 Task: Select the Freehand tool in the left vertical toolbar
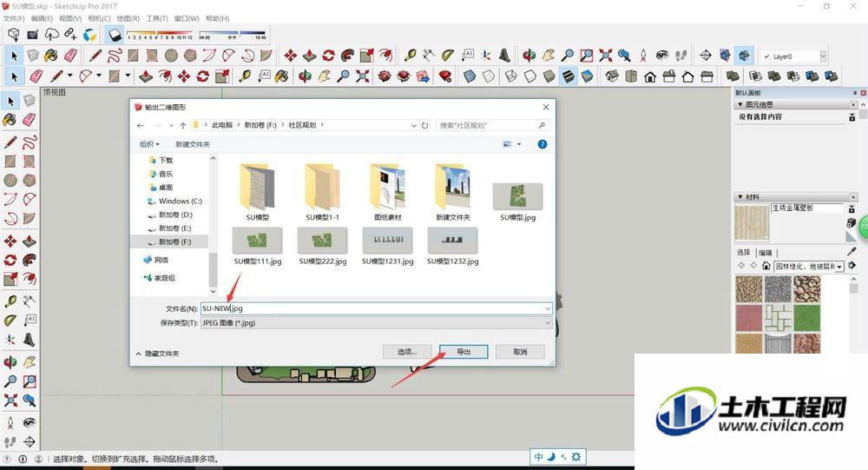pyautogui.click(x=30, y=142)
